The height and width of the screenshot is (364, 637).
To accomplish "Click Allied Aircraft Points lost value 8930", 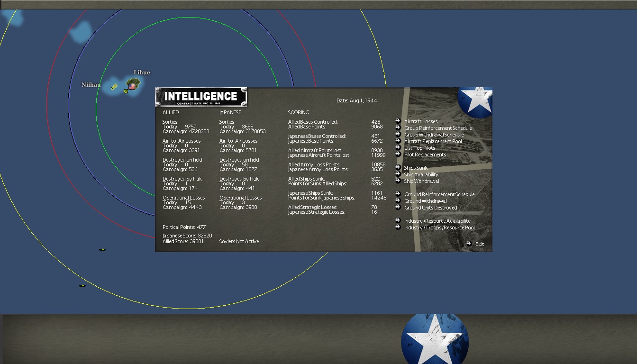I will 377,150.
